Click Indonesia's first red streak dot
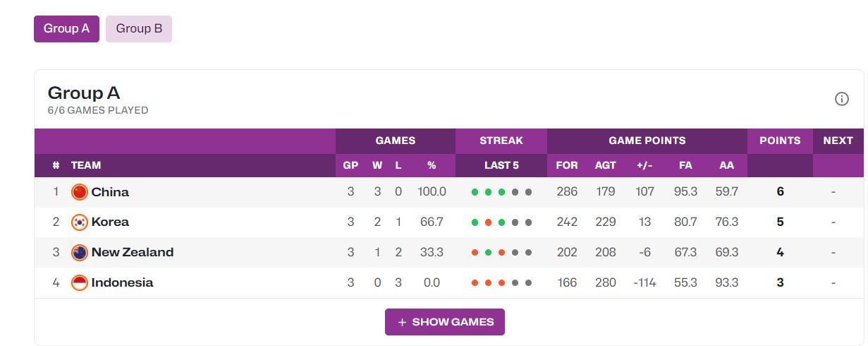The width and height of the screenshot is (868, 346). (x=475, y=283)
